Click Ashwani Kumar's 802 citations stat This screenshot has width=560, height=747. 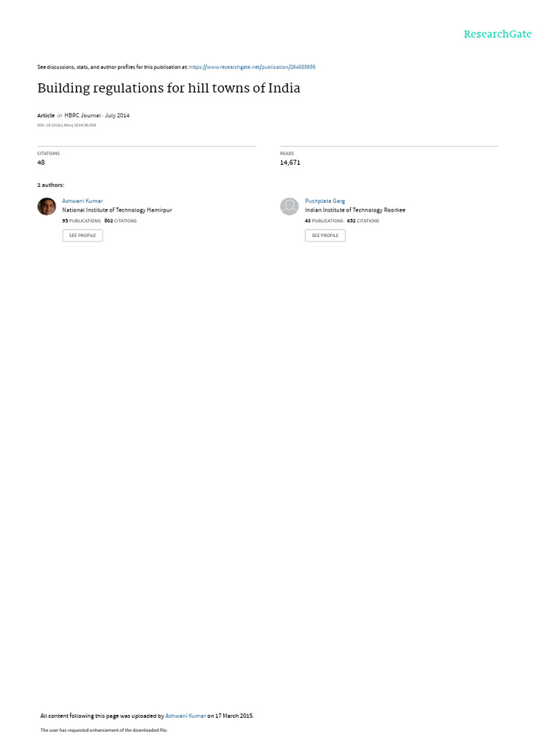pos(120,221)
